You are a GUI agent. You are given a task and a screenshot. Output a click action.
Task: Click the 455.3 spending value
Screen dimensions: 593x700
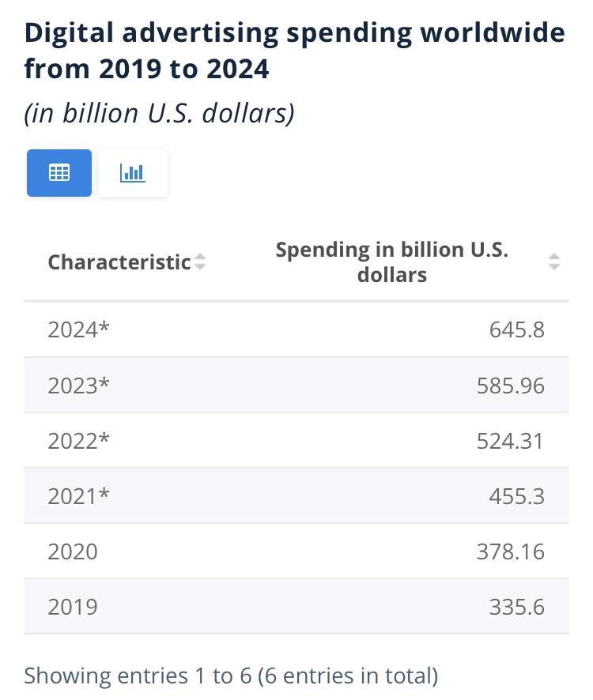[x=517, y=496]
